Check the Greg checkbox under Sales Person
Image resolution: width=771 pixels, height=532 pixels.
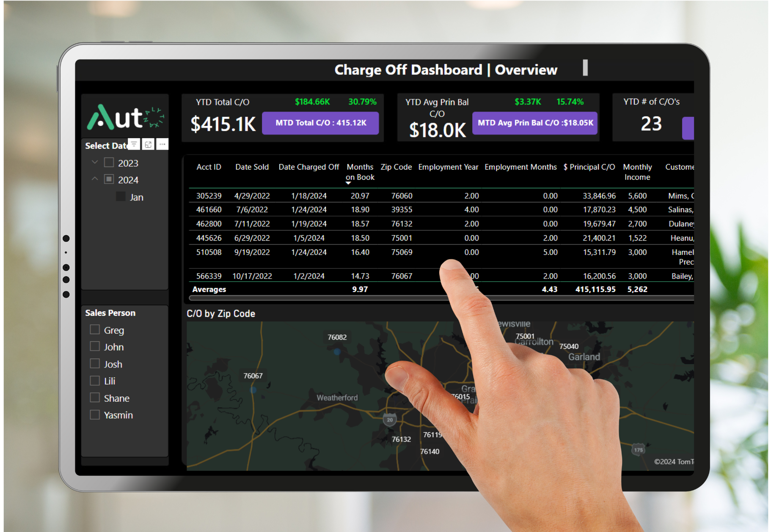95,329
